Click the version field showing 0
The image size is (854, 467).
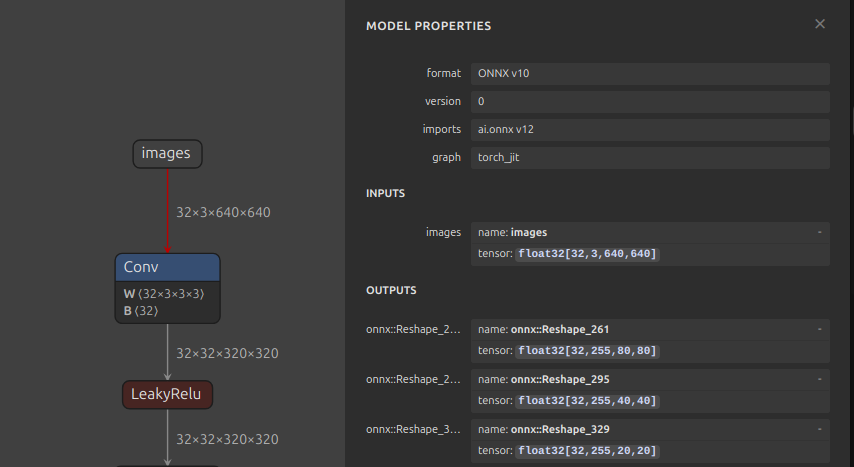(649, 102)
